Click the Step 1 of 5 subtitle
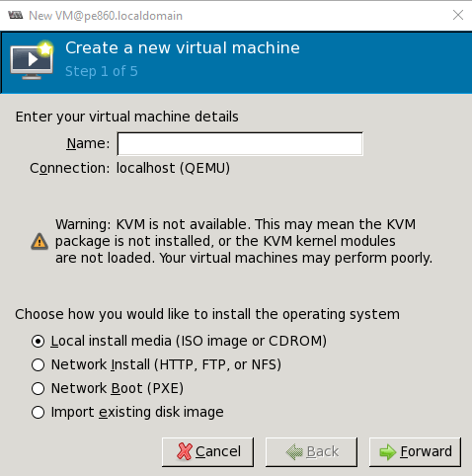 point(102,71)
